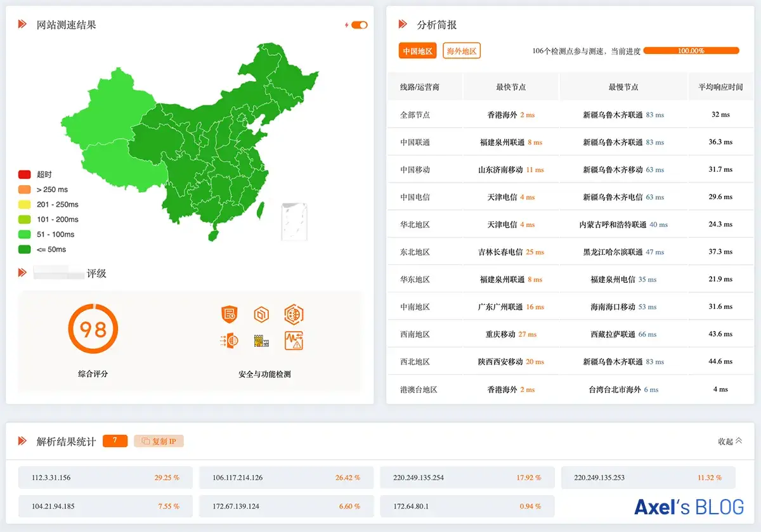Toggle the orange switch in 网站测速结果 header
The image size is (761, 532).
[360, 25]
